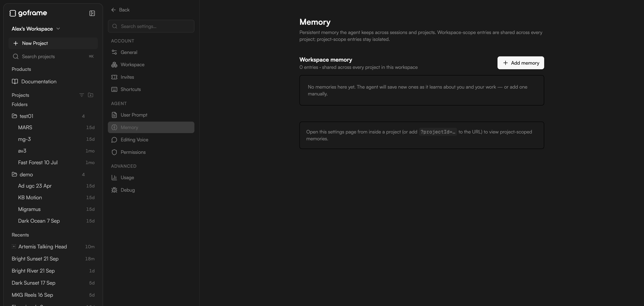The width and height of the screenshot is (644, 306).
Task: Open Editing Voice settings
Action: [151, 140]
